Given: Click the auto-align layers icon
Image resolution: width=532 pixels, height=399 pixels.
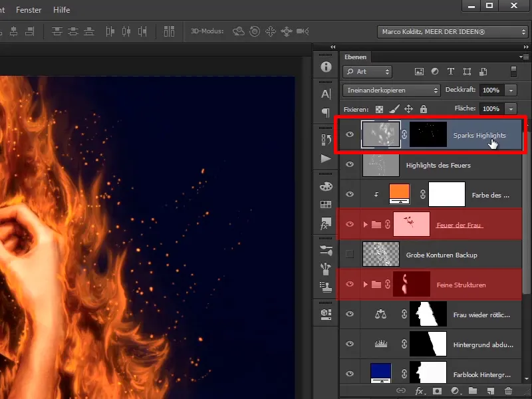Looking at the screenshot, I should coord(169,31).
